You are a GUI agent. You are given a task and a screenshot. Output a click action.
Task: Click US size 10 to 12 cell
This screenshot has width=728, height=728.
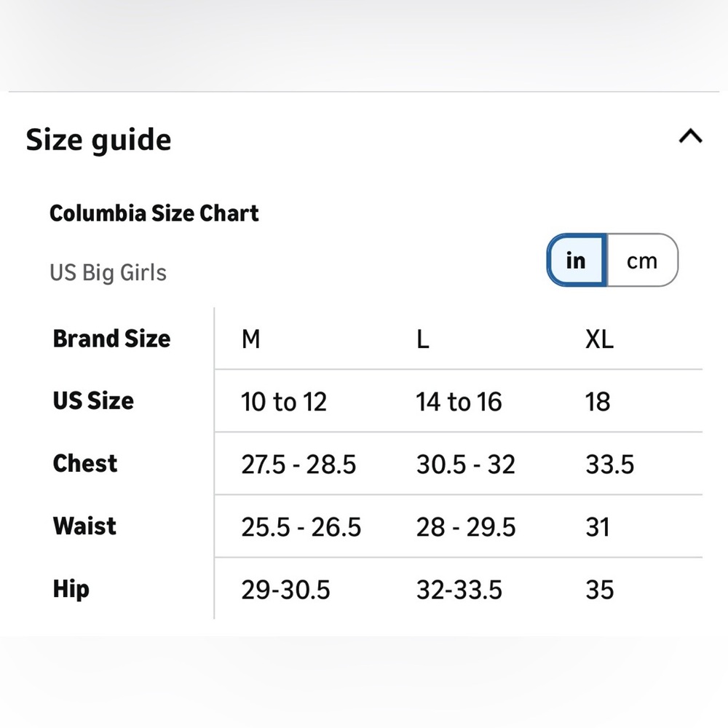coord(284,402)
